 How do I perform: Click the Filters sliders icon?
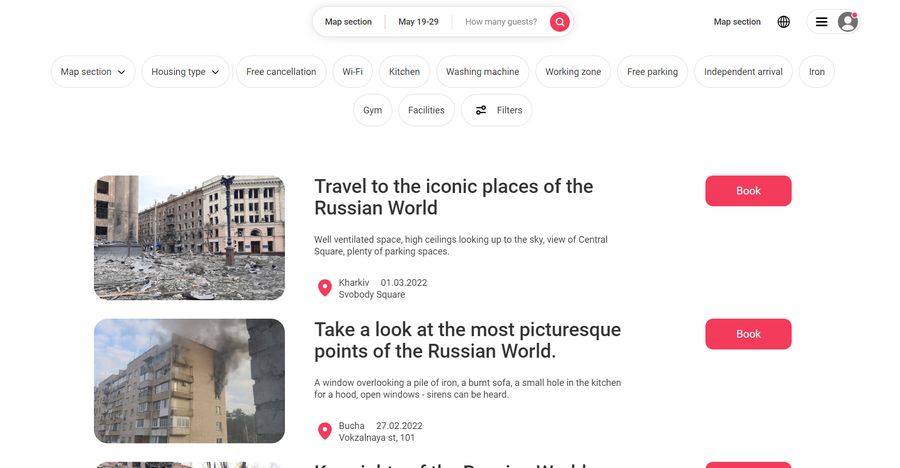(x=481, y=110)
